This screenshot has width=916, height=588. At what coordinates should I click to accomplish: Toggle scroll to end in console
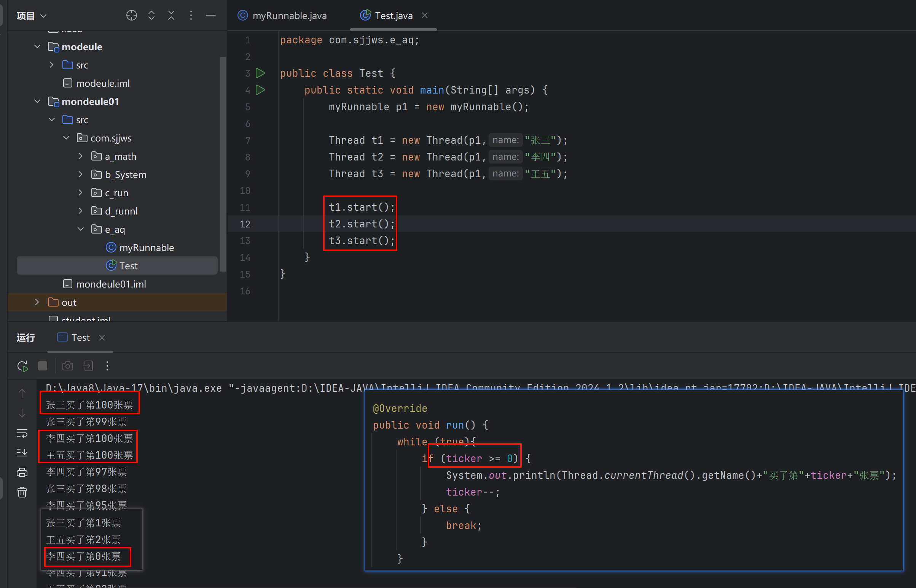(x=22, y=453)
